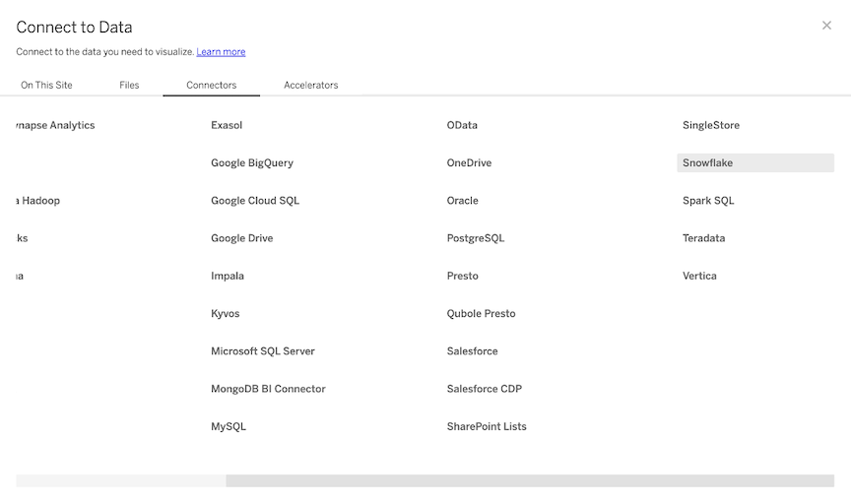Viewport: 851px width, 504px height.
Task: Pick the SharePoint Lists connector
Action: pyautogui.click(x=487, y=427)
